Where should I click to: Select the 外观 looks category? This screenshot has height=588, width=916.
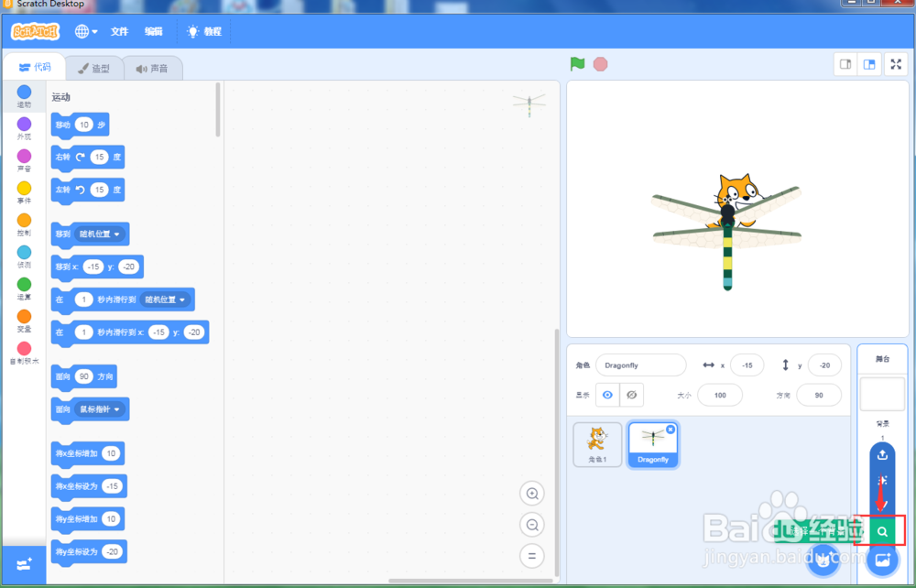(x=24, y=128)
